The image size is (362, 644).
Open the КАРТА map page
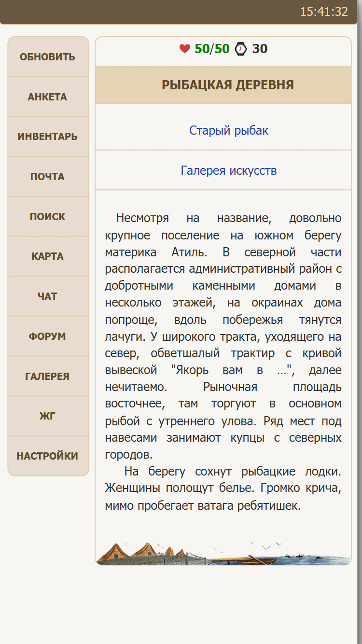[x=48, y=256]
